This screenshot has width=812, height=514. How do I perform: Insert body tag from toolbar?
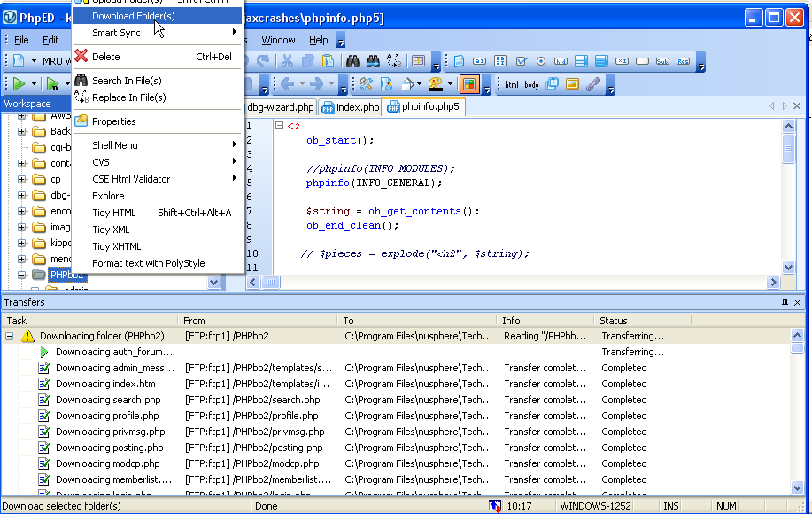pyautogui.click(x=531, y=84)
